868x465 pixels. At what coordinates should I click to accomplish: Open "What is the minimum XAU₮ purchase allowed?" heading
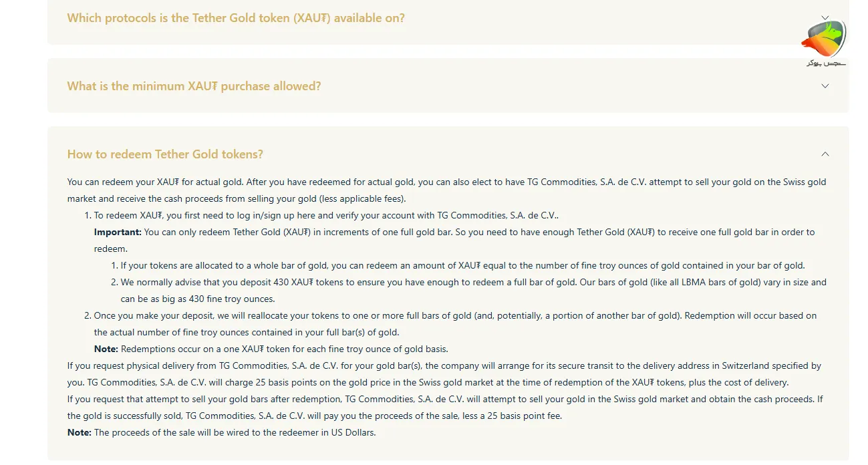click(x=194, y=86)
